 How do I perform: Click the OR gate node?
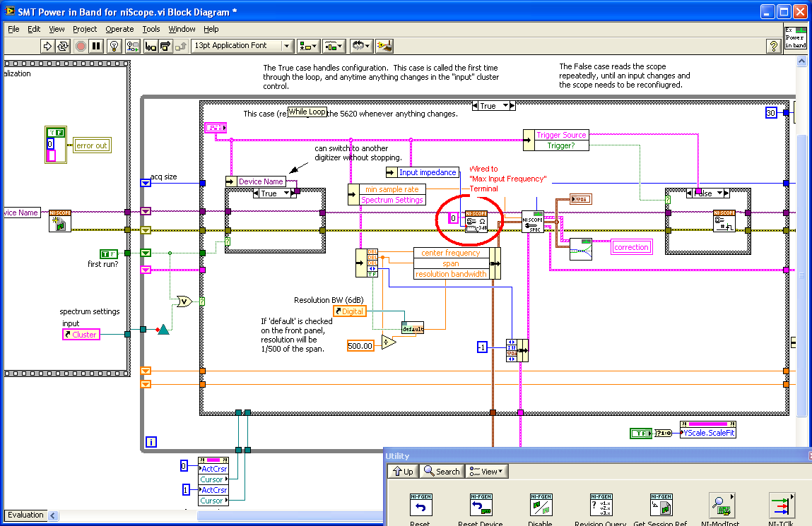pyautogui.click(x=184, y=301)
